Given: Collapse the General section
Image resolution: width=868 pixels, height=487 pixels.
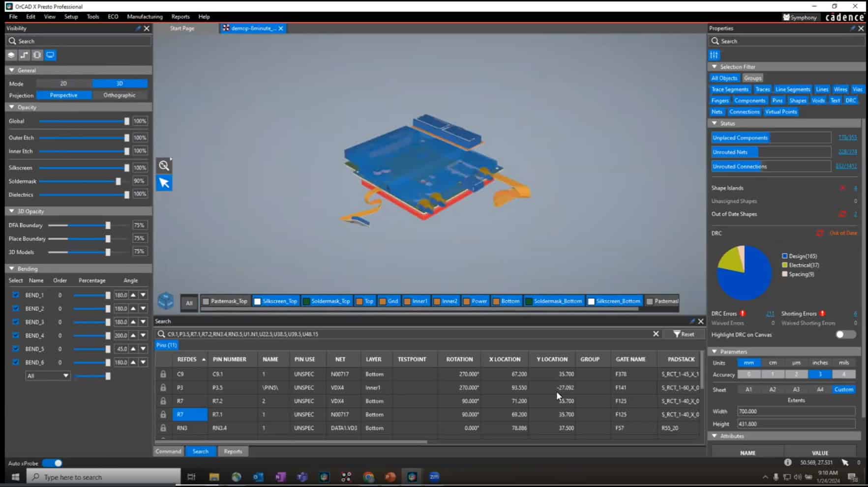Looking at the screenshot, I should click(12, 70).
